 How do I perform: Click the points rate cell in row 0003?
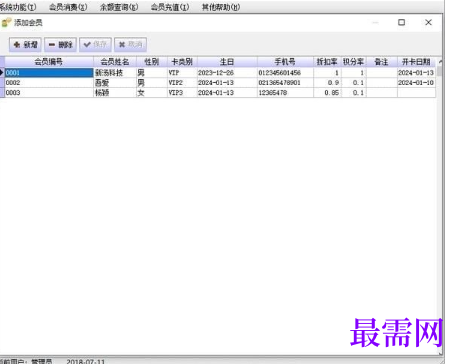point(354,93)
